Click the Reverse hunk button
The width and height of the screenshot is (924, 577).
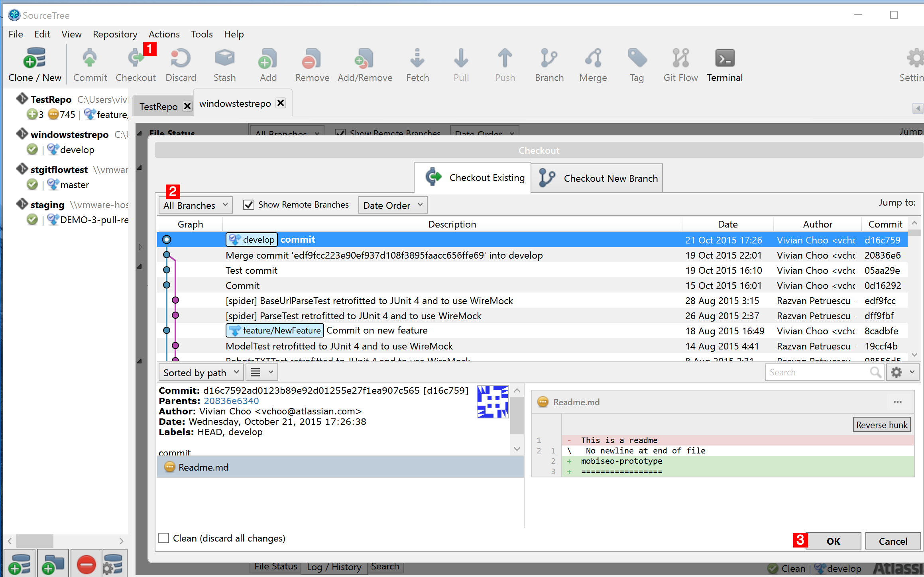[x=881, y=425]
